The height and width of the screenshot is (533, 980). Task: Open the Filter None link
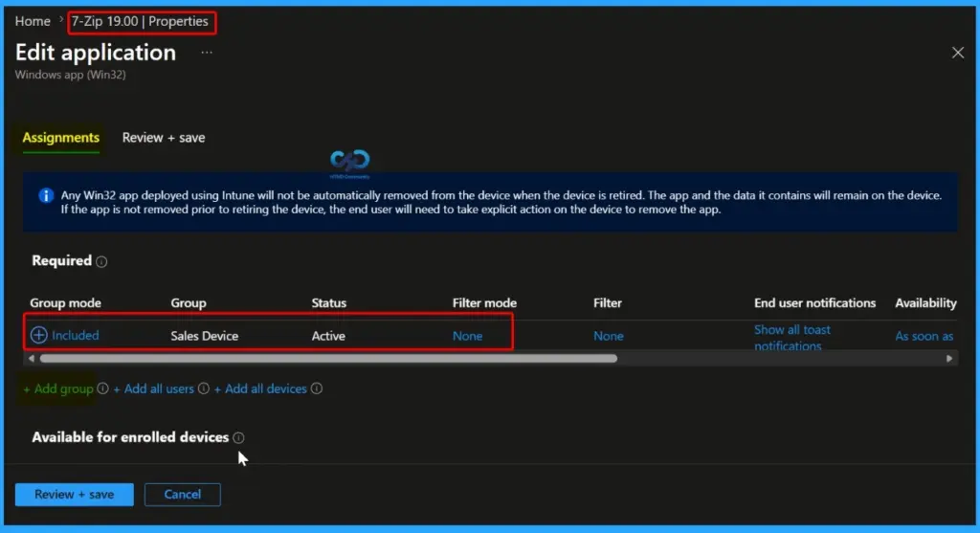pos(608,336)
